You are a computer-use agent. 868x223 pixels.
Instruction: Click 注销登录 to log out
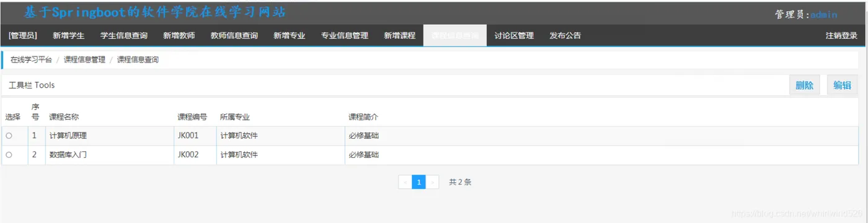[x=841, y=35]
